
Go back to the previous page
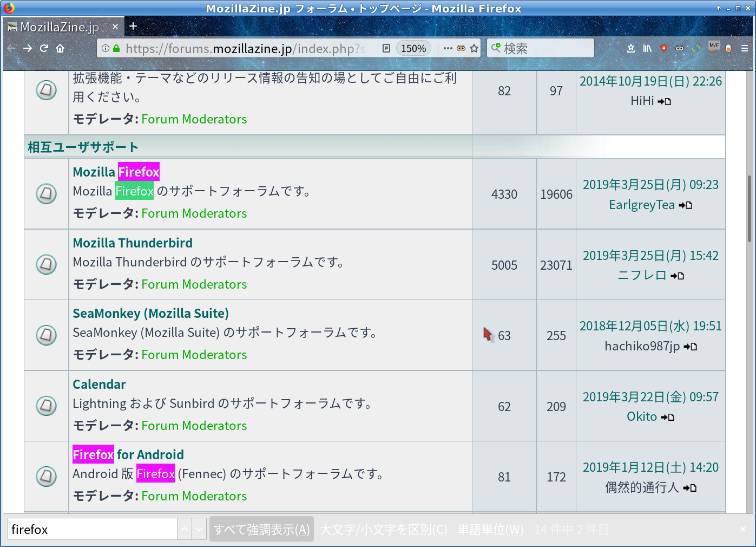coord(11,48)
